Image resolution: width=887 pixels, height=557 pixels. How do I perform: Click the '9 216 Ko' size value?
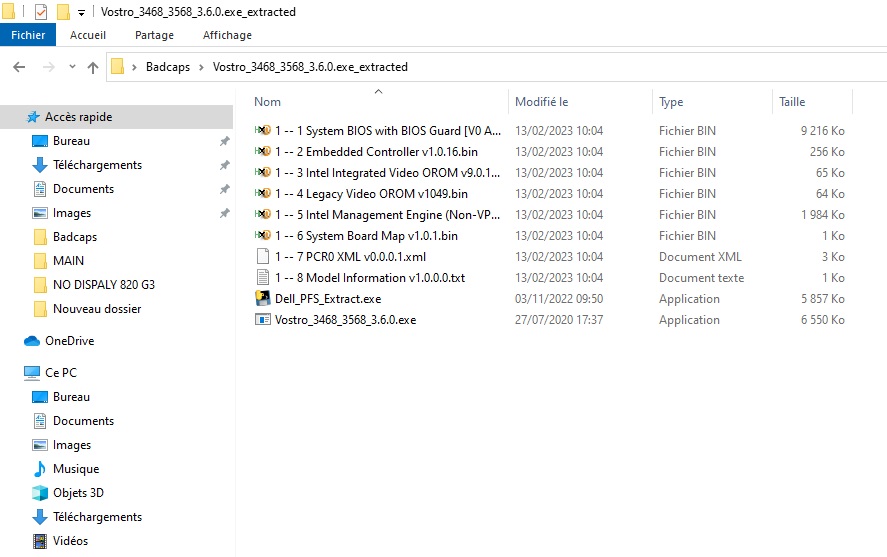coord(823,131)
